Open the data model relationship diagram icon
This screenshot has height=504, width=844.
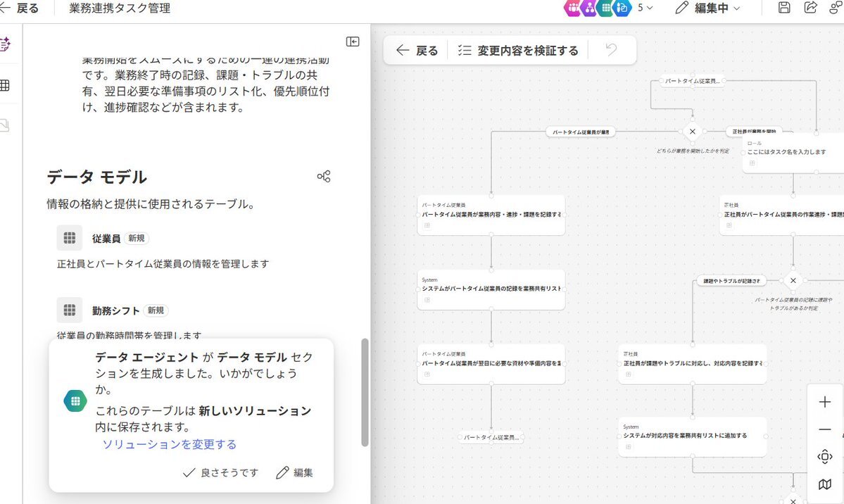324,177
